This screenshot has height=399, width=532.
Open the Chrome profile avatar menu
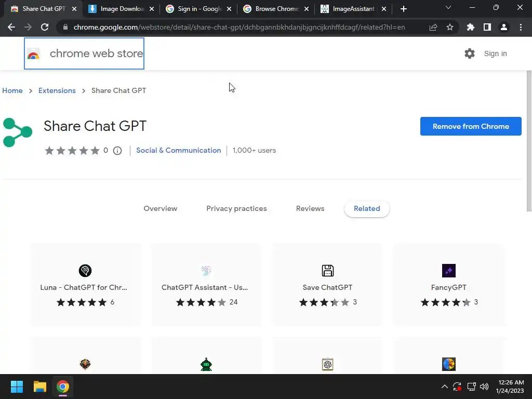click(x=504, y=27)
